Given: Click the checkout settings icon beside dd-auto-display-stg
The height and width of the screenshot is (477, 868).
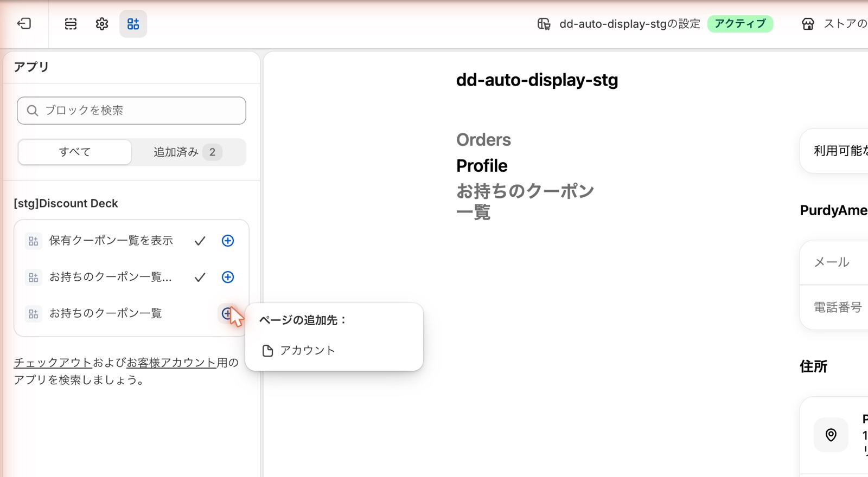Looking at the screenshot, I should click(x=544, y=24).
